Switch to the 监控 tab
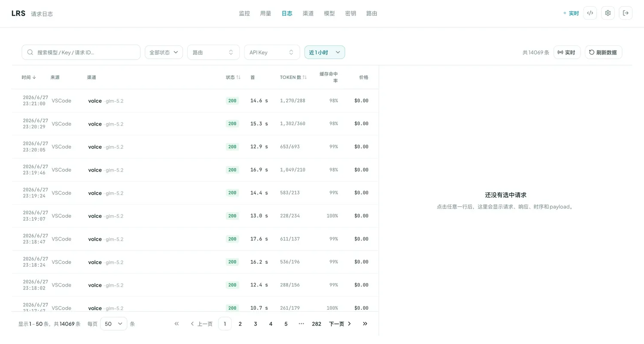 tap(244, 13)
